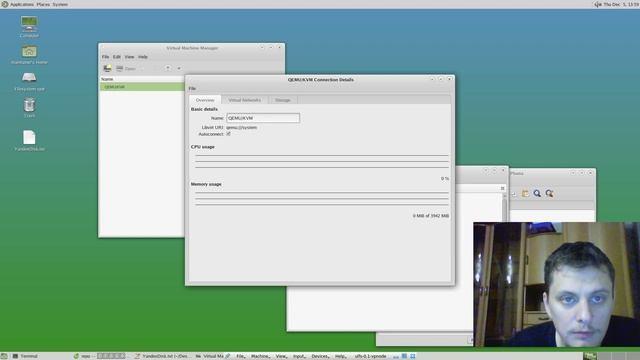Viewport: 640px width, 360px height.
Task: Select the QEMU/KVM row in the VM list
Action: pos(142,87)
